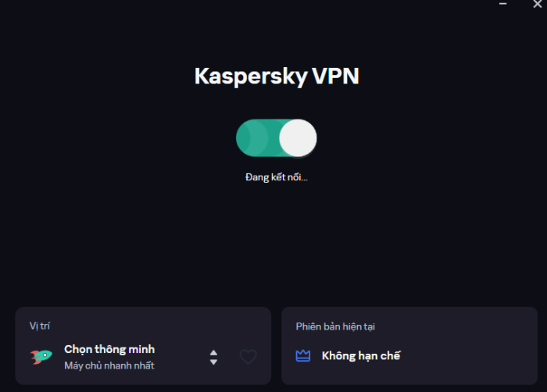547x392 pixels.
Task: Click the "Máy chủ nhanh nhất" subtitle
Action: pos(109,365)
